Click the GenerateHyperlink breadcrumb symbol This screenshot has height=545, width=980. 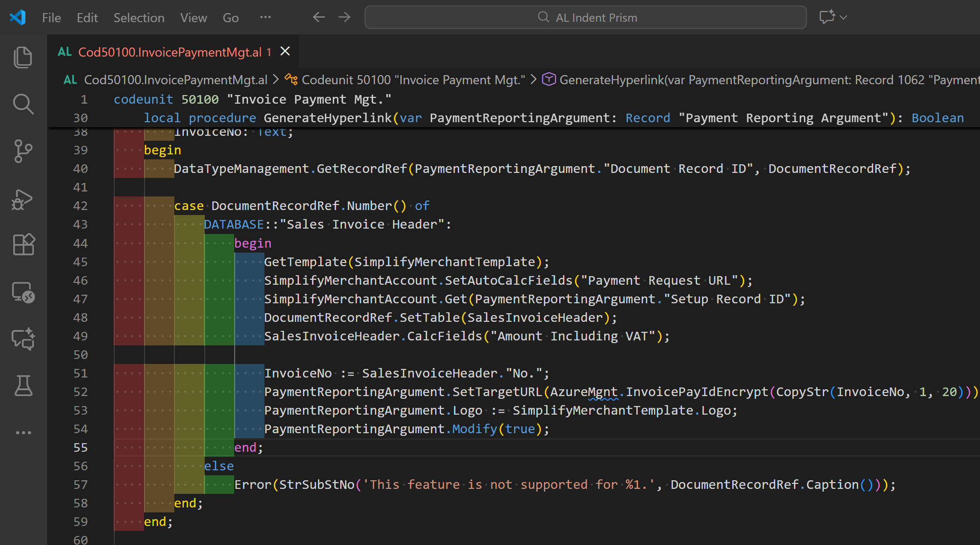tap(611, 80)
